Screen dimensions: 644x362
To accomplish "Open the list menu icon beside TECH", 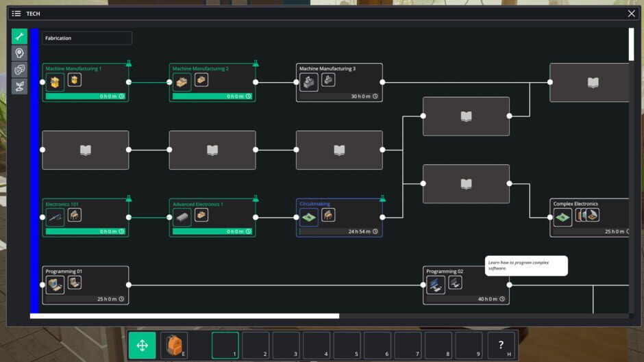I will click(16, 14).
